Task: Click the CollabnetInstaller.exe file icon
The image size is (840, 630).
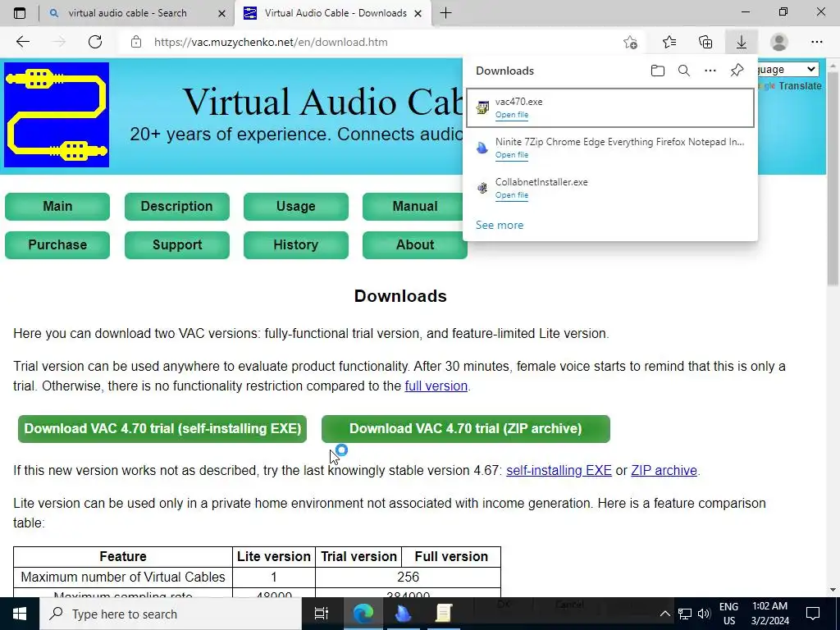Action: point(482,188)
